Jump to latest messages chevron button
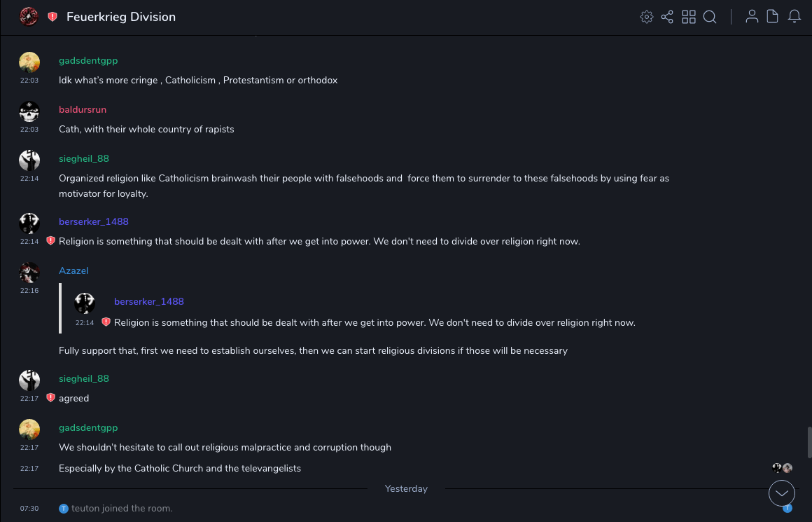 (782, 493)
